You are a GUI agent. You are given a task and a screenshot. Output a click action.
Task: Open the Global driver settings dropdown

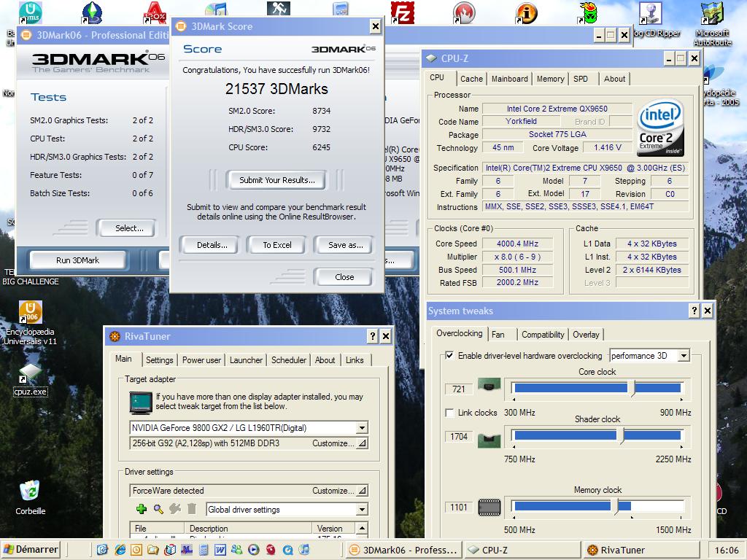pyautogui.click(x=362, y=510)
